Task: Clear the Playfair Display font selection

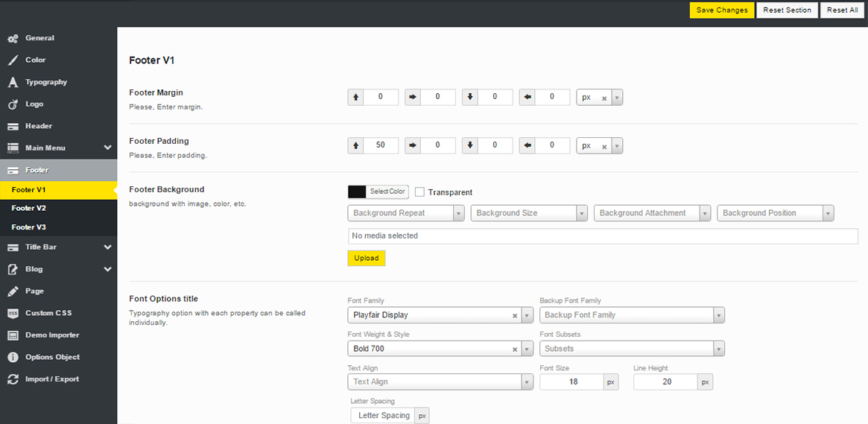Action: coord(514,315)
